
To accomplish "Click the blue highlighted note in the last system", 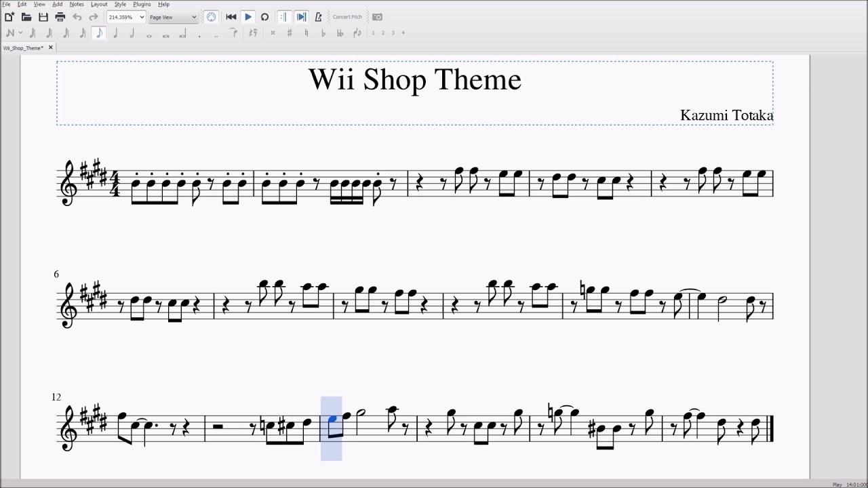I will 332,419.
